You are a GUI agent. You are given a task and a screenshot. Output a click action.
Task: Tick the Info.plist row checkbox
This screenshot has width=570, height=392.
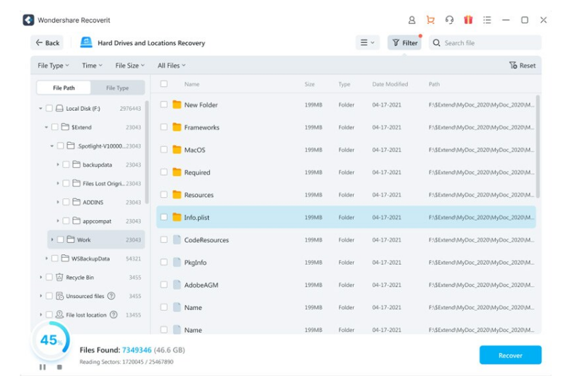[x=164, y=218]
